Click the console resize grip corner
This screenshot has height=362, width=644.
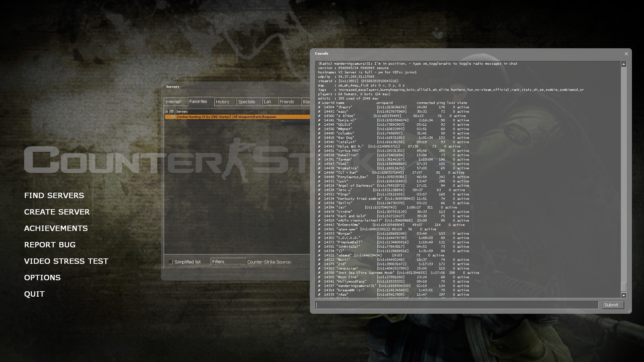(x=629, y=311)
